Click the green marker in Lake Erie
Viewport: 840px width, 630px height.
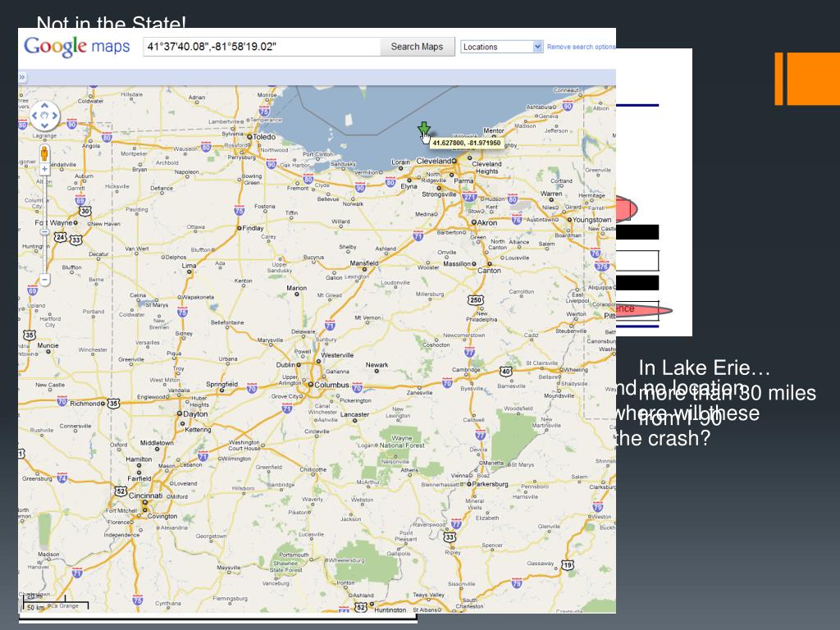[x=424, y=129]
